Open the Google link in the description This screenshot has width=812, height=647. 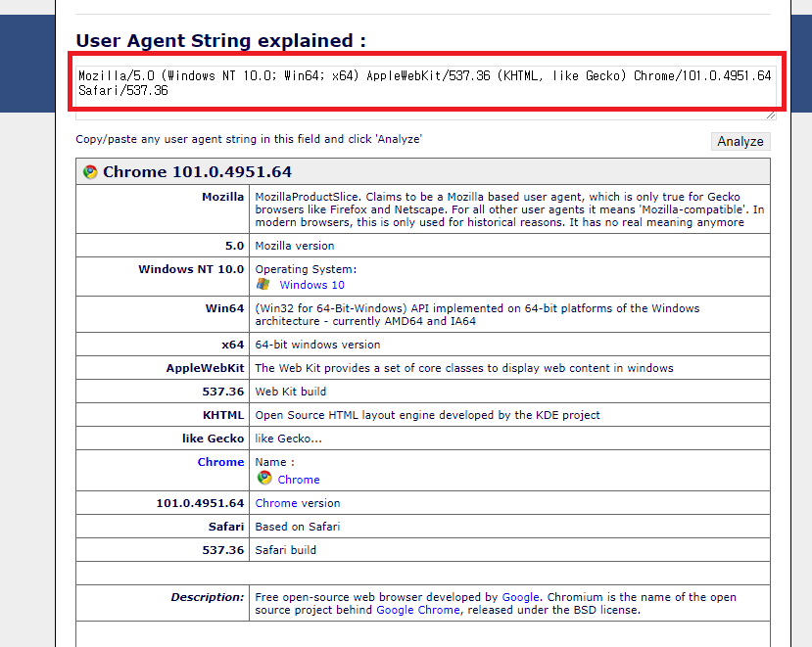pos(520,597)
